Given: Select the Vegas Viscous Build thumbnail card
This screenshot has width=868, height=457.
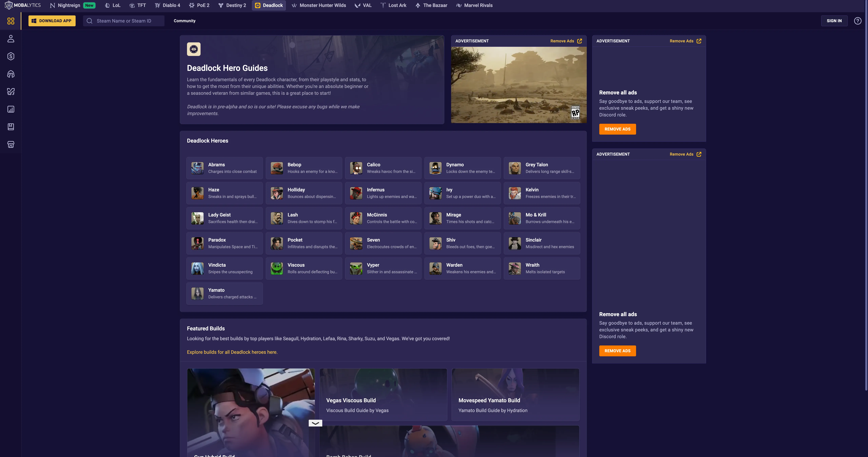Looking at the screenshot, I should 383,394.
